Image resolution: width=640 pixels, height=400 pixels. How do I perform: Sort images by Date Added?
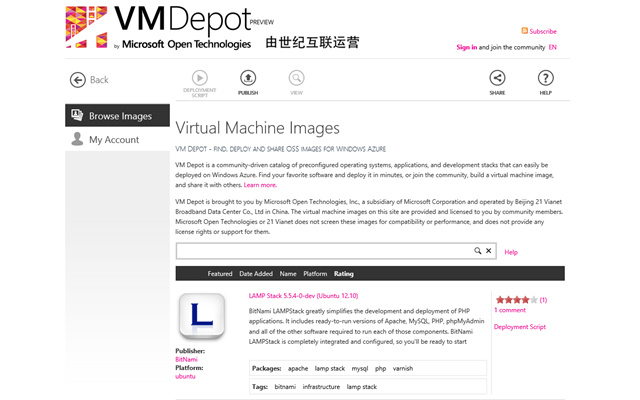(x=256, y=274)
